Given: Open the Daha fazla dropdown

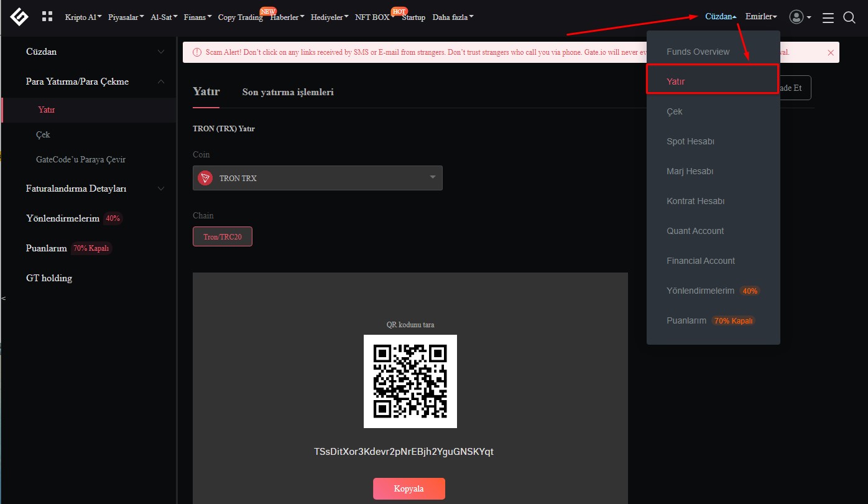Looking at the screenshot, I should click(x=453, y=17).
